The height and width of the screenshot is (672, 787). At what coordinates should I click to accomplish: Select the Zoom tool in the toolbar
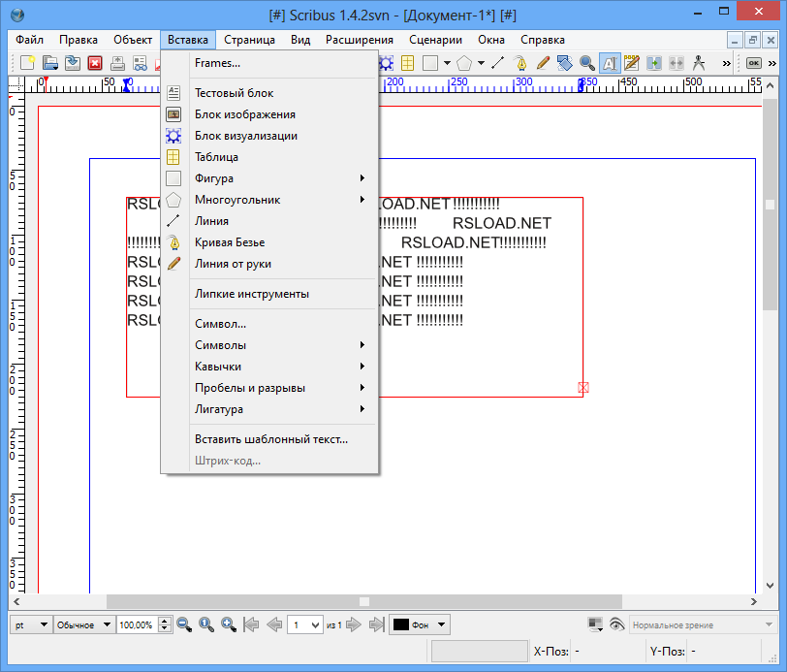588,62
